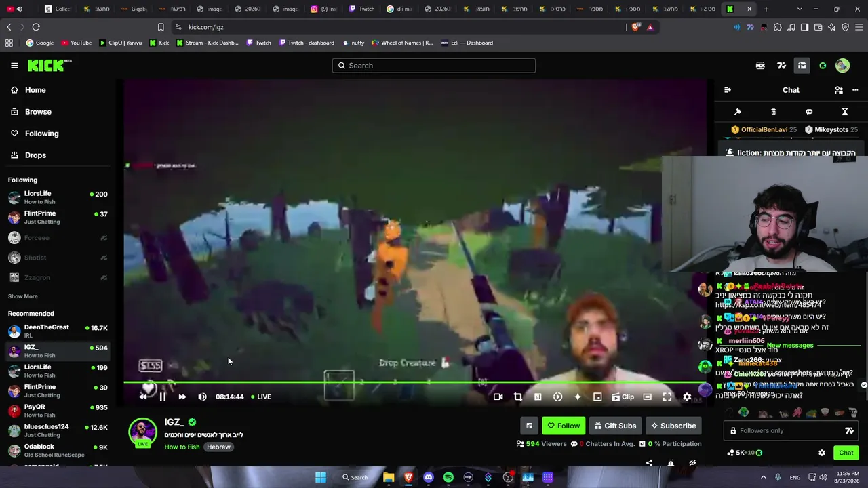Click the Hebrew language tag
Image resolution: width=868 pixels, height=488 pixels.
[x=218, y=447]
